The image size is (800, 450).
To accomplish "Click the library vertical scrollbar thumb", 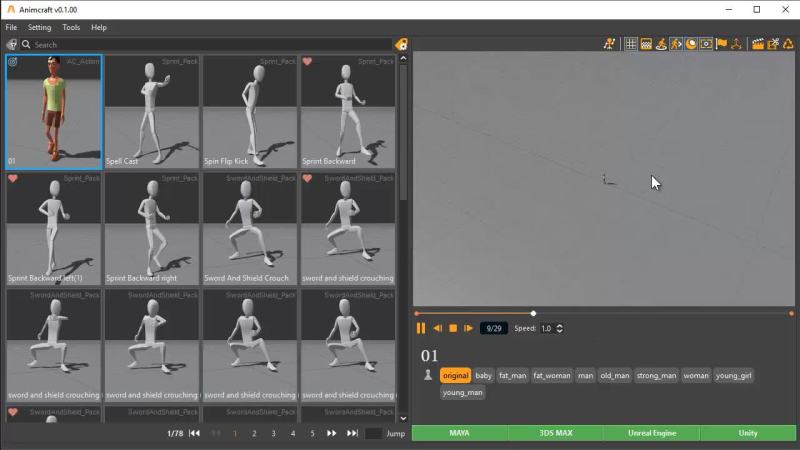I will point(403,133).
